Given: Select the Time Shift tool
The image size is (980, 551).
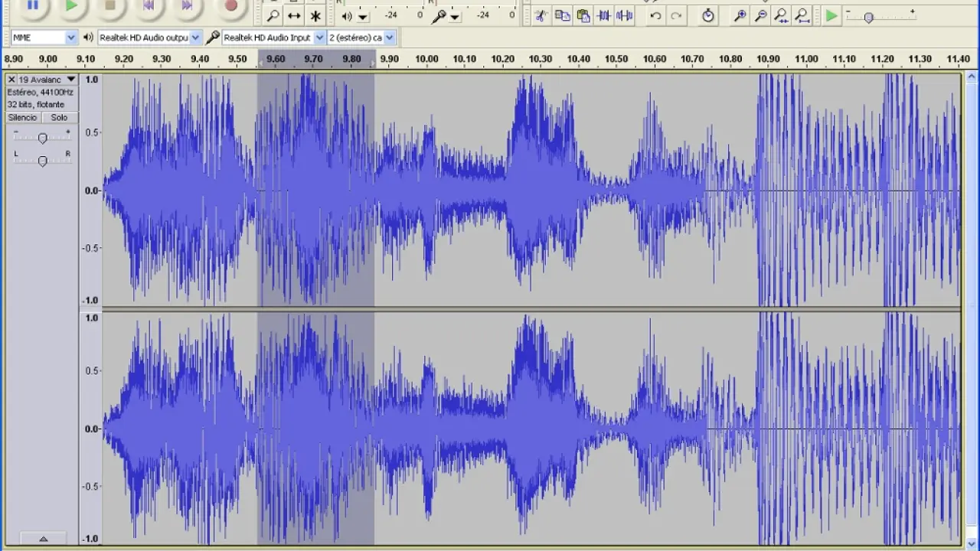Looking at the screenshot, I should point(294,15).
